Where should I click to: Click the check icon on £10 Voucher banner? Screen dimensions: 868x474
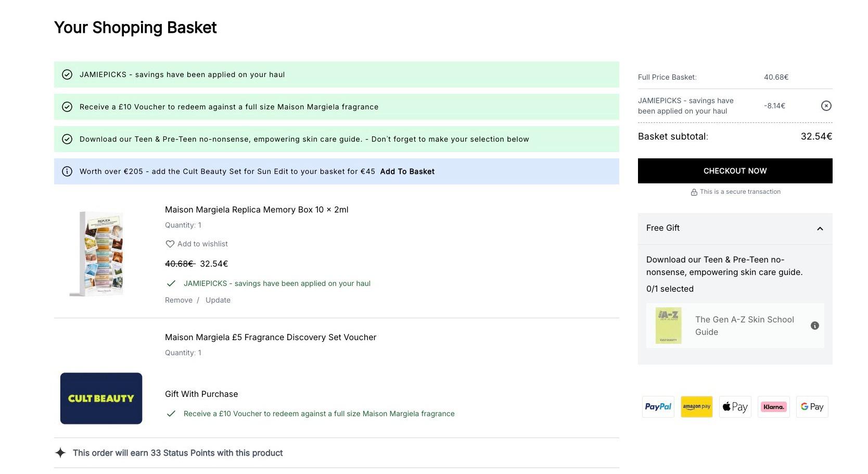pyautogui.click(x=67, y=107)
